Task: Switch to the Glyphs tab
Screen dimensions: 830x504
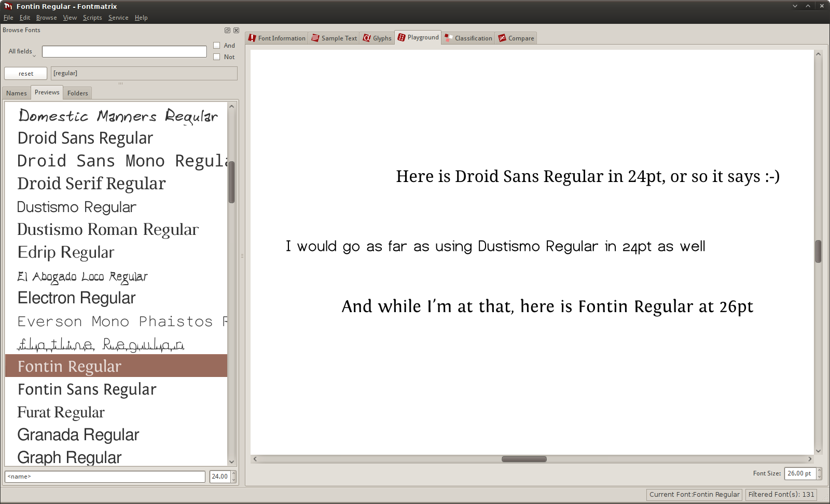Action: click(x=377, y=38)
